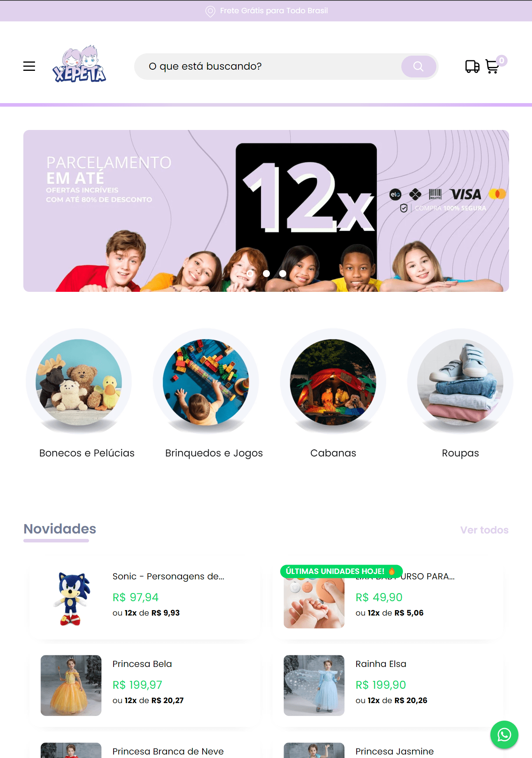Open the shopping cart
532x758 pixels.
pos(493,67)
